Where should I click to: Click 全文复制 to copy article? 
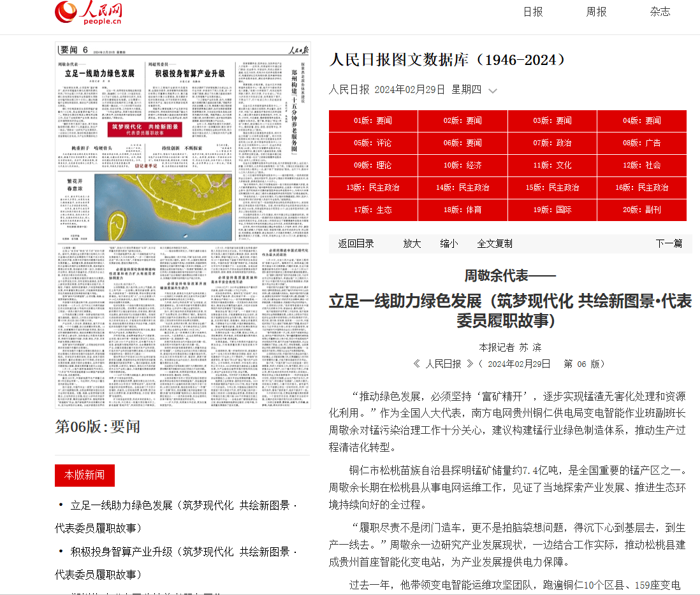[495, 243]
